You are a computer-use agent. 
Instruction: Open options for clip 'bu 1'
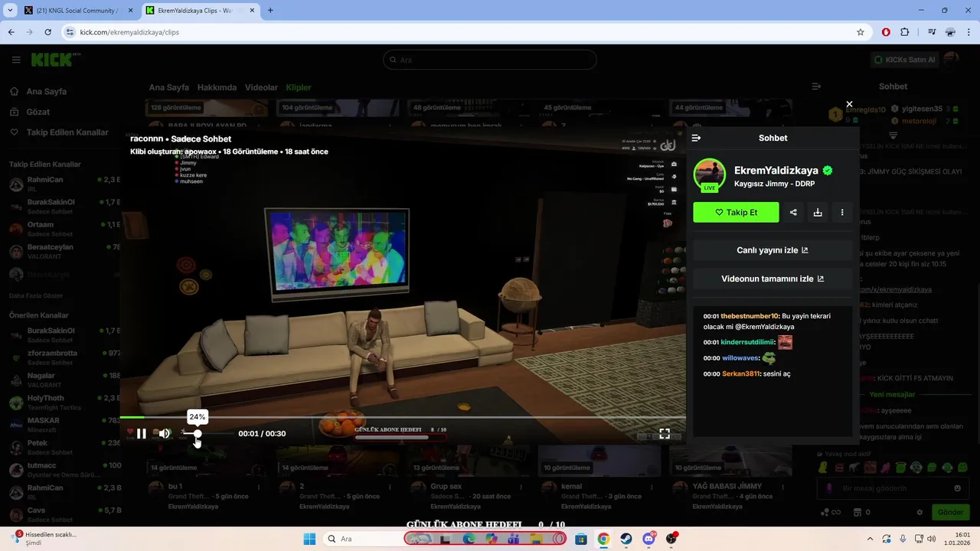click(260, 487)
